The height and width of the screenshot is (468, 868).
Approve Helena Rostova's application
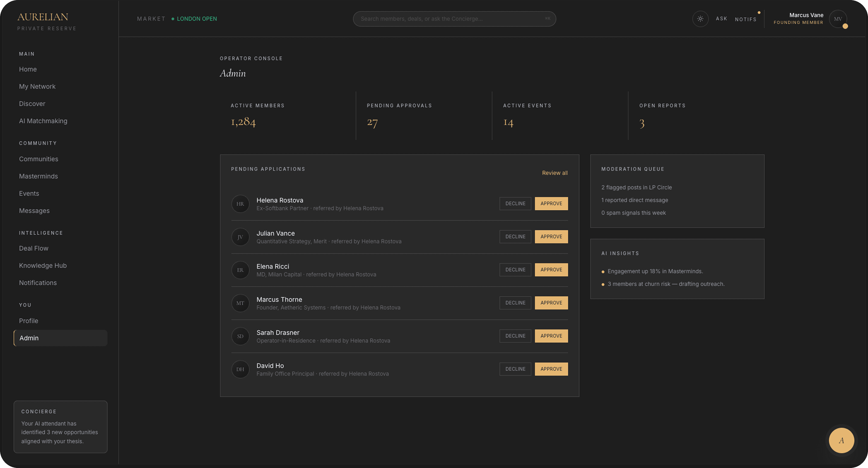pyautogui.click(x=551, y=203)
